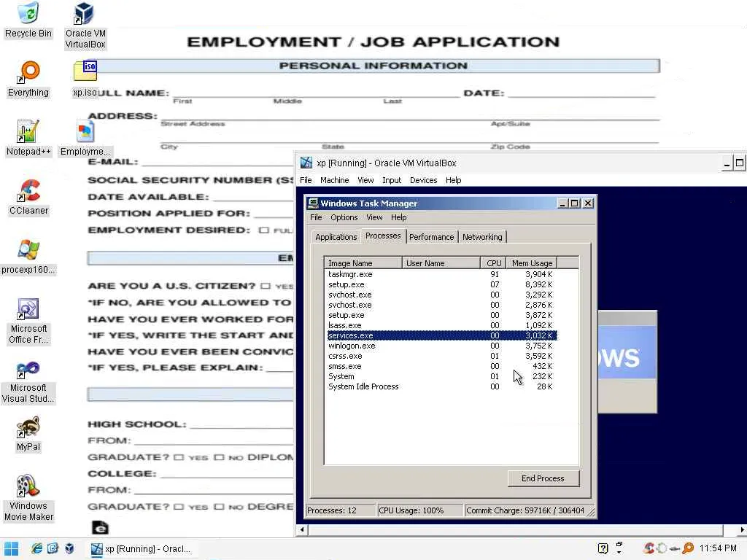
Task: Launch Internet Explorer from the quick launch
Action: [36, 548]
